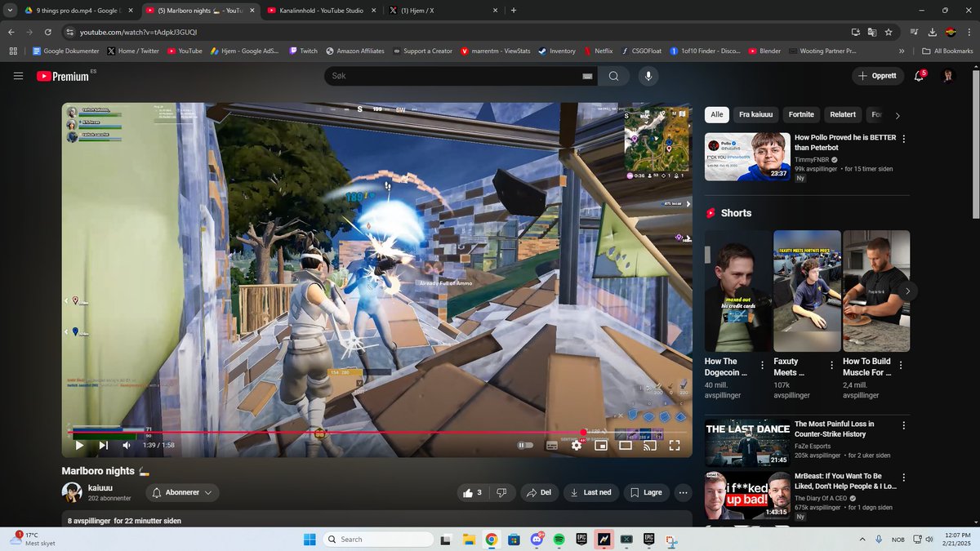Save the video with Lagre

tap(647, 492)
